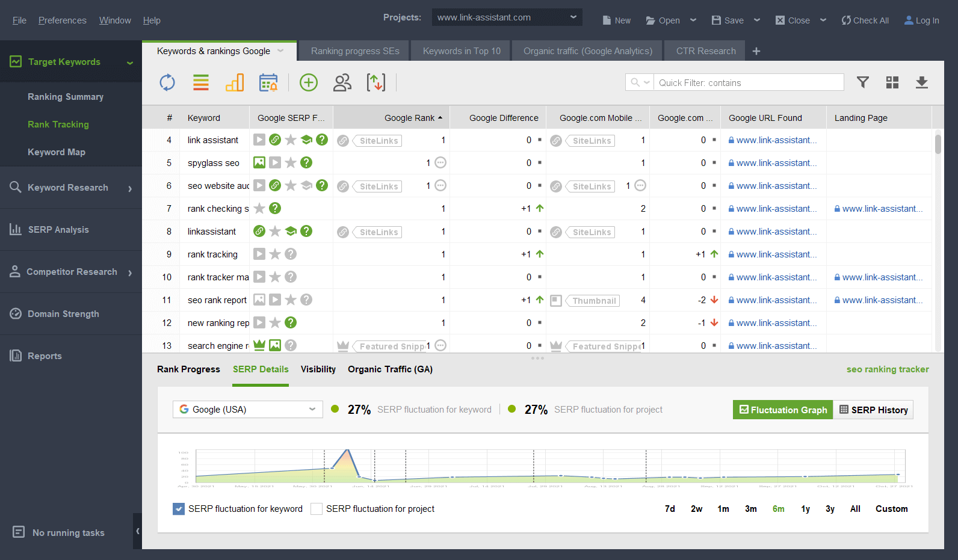Collapse the left sidebar with the arrow handle

(138, 531)
